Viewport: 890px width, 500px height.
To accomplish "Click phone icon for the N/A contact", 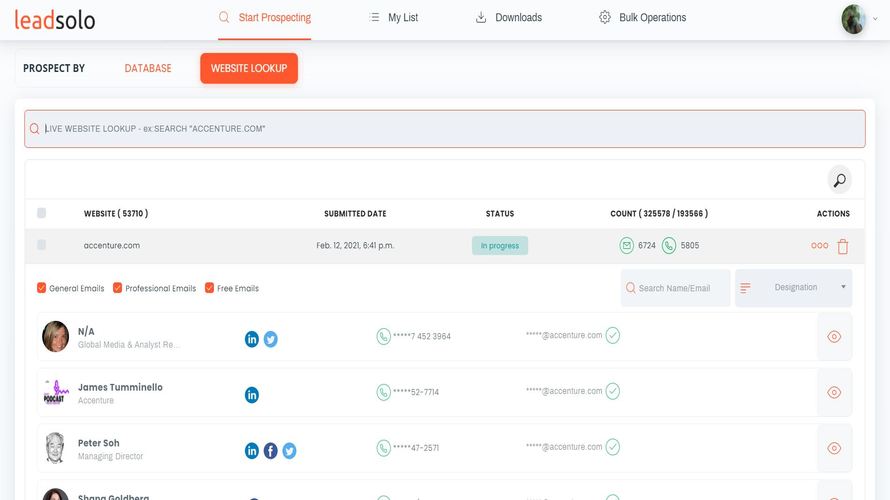I will click(x=384, y=336).
